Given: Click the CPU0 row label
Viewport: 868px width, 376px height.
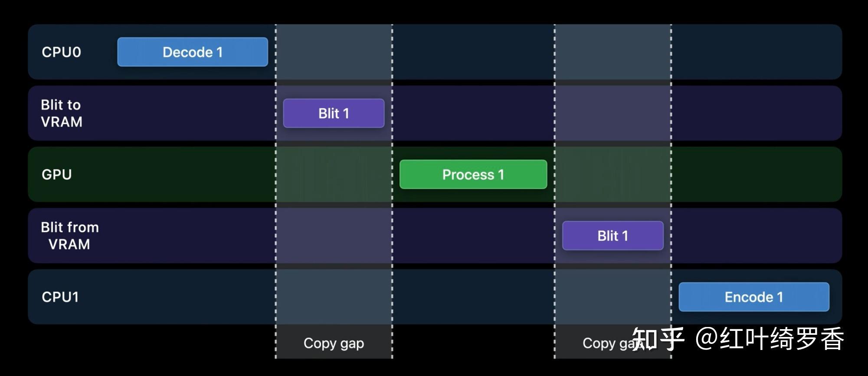Looking at the screenshot, I should [61, 52].
